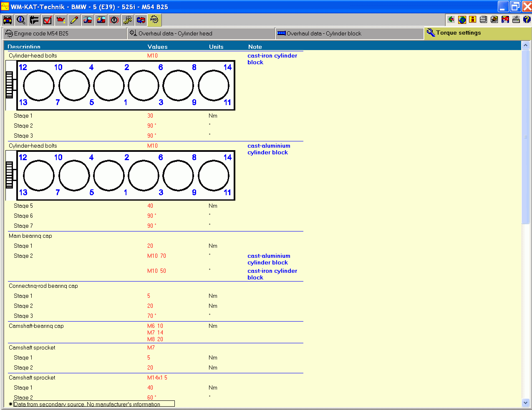Click the Stage 5 value '40'
The width and height of the screenshot is (532, 410).
tap(150, 206)
